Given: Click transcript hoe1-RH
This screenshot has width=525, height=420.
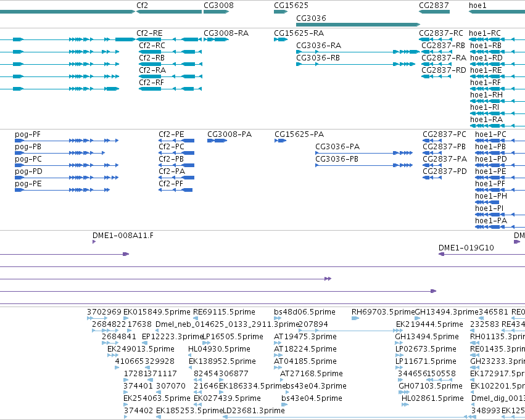Looking at the screenshot, I should coord(486,95).
